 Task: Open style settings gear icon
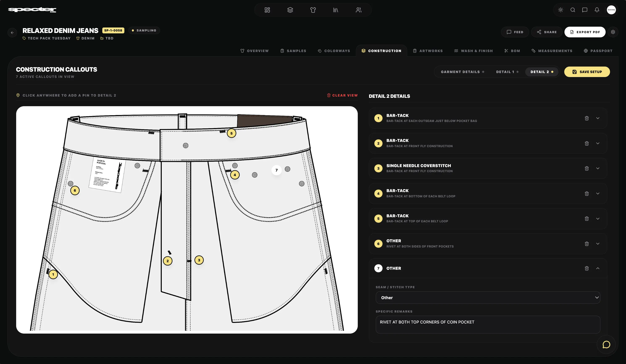click(613, 32)
